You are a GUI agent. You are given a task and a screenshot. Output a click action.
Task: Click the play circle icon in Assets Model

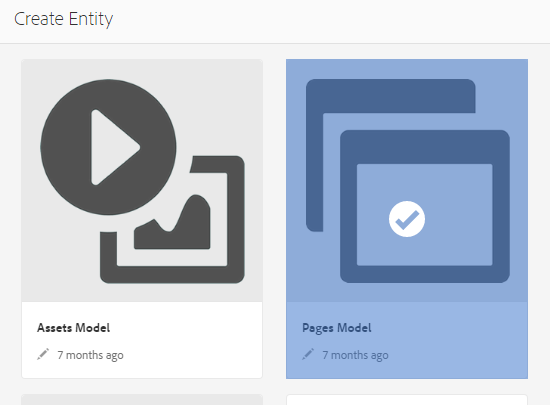108,147
